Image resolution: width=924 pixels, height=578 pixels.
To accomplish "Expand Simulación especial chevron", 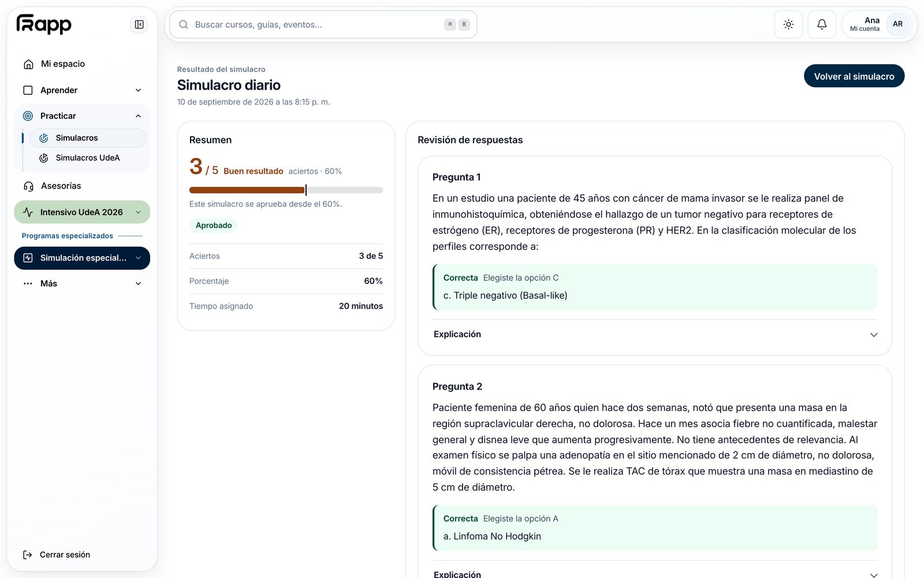I will pos(138,258).
